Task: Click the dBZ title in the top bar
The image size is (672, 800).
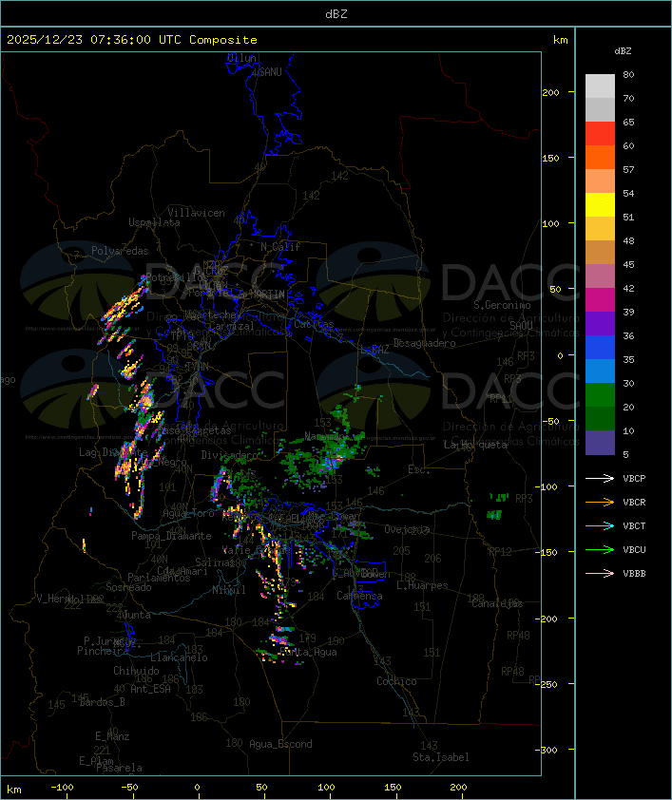Action: tap(336, 14)
